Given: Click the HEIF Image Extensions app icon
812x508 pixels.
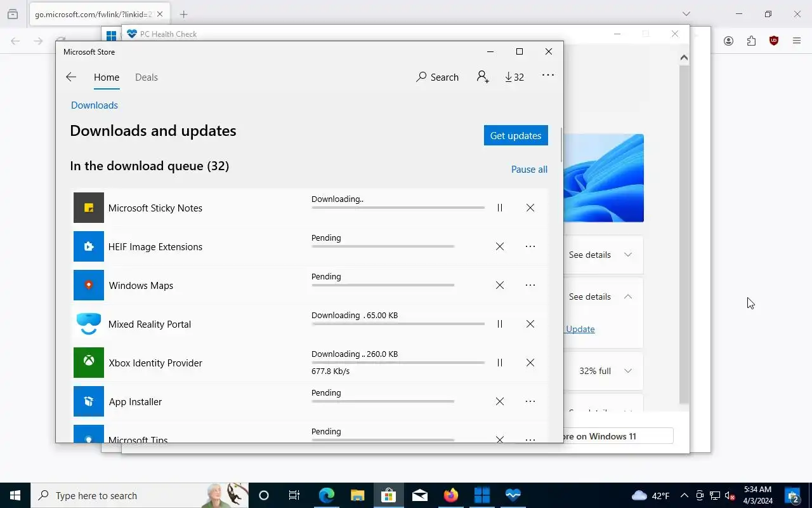Looking at the screenshot, I should click(x=89, y=246).
